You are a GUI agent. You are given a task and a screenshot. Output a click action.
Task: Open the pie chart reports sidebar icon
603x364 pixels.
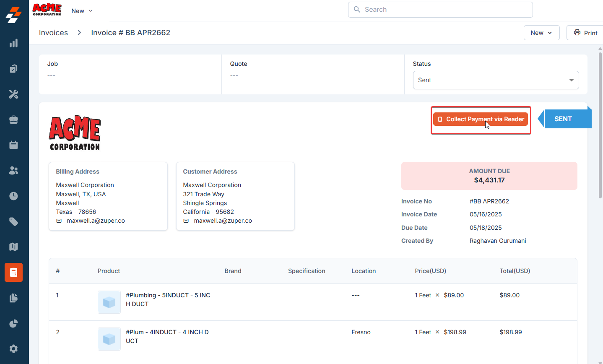point(13,323)
